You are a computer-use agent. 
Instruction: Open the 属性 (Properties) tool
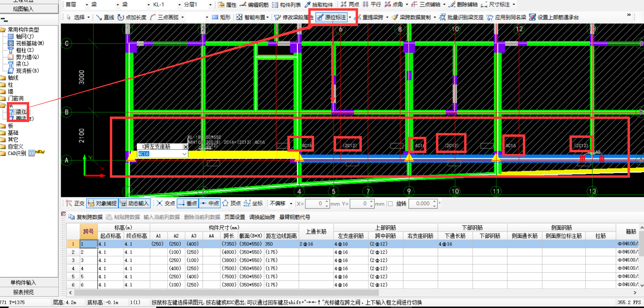pos(227,4)
